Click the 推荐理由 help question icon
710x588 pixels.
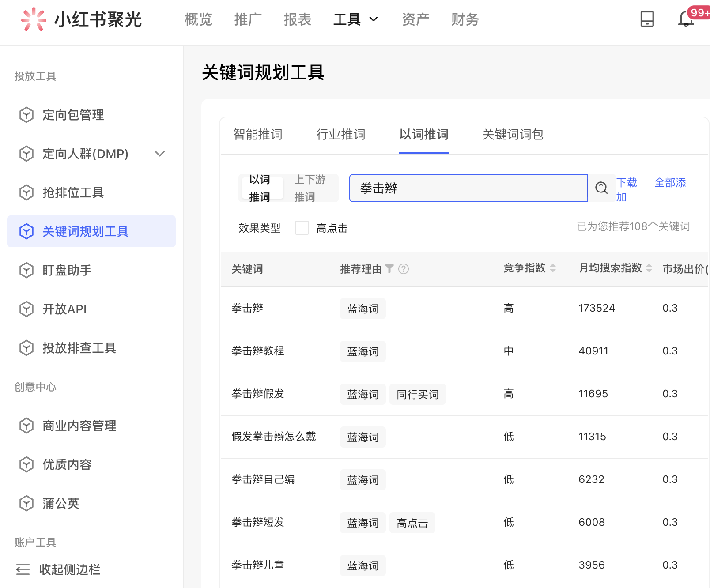tap(404, 269)
